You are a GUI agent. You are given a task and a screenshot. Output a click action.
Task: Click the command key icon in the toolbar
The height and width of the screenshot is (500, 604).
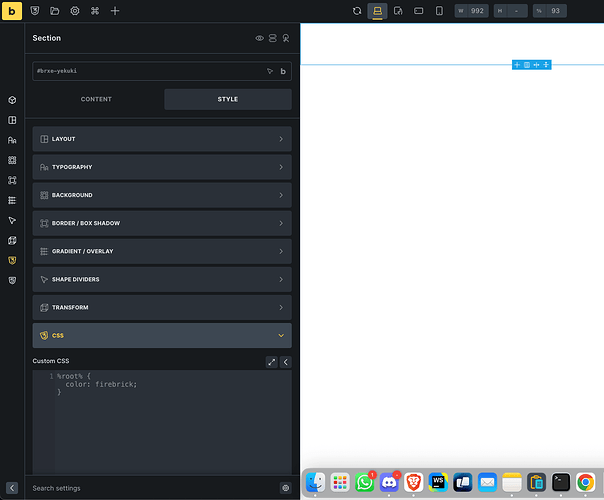pos(95,11)
